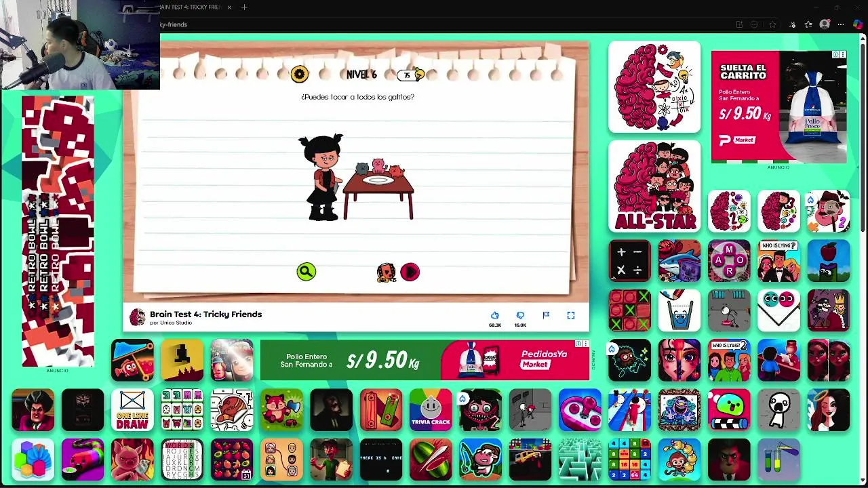Screen dimensions: 868x488
Task: Open the One Line Draw game
Action: tap(132, 409)
